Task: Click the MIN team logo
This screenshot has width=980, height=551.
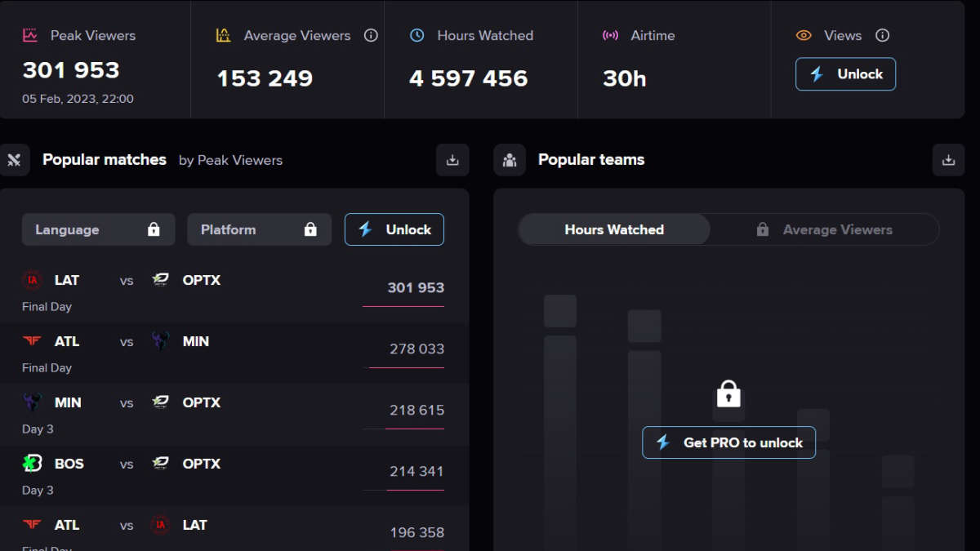Action: point(160,340)
